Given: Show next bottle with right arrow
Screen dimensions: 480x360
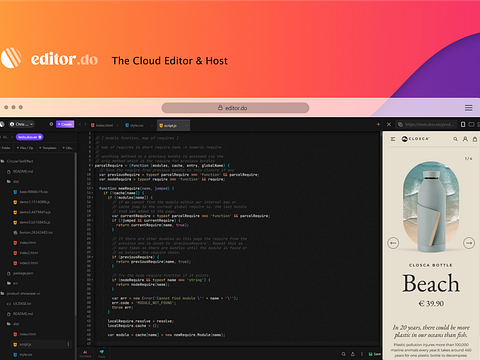Looking at the screenshot, I should [469, 243].
